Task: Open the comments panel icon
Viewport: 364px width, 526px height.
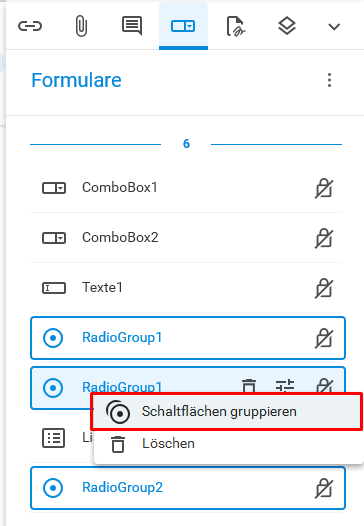Action: click(132, 26)
